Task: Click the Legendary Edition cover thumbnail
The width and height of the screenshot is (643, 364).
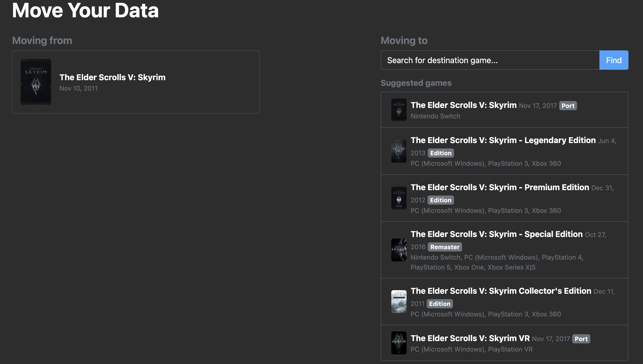Action: [x=399, y=151]
